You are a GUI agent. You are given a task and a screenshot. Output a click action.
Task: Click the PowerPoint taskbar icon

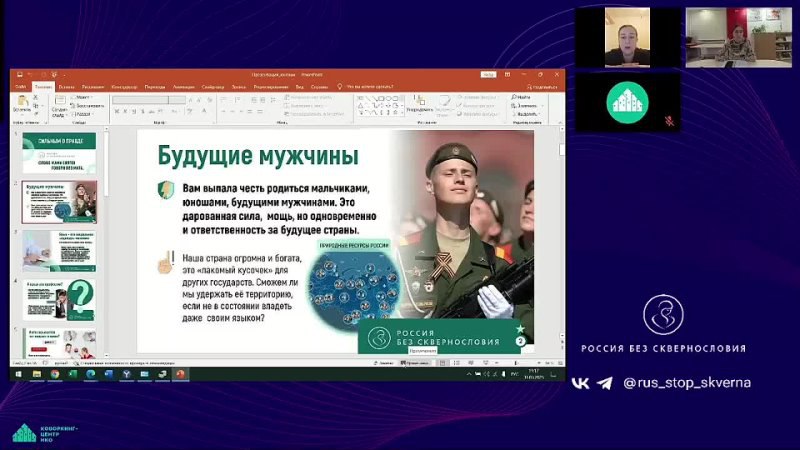coord(180,374)
